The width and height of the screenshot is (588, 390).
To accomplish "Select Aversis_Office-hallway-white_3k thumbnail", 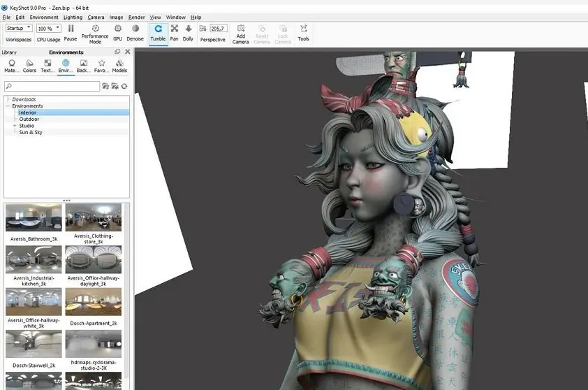I will pos(34,302).
